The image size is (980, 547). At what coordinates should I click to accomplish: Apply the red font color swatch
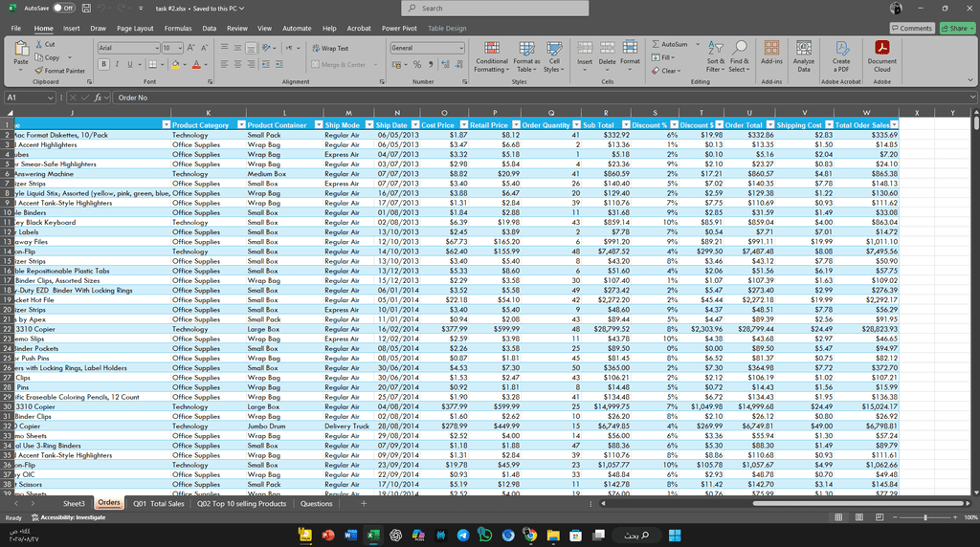pyautogui.click(x=196, y=64)
